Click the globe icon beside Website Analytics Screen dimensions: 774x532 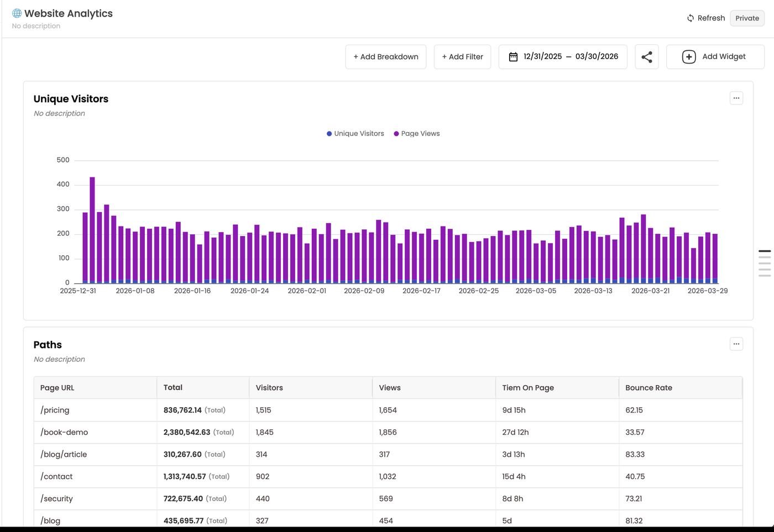point(17,13)
